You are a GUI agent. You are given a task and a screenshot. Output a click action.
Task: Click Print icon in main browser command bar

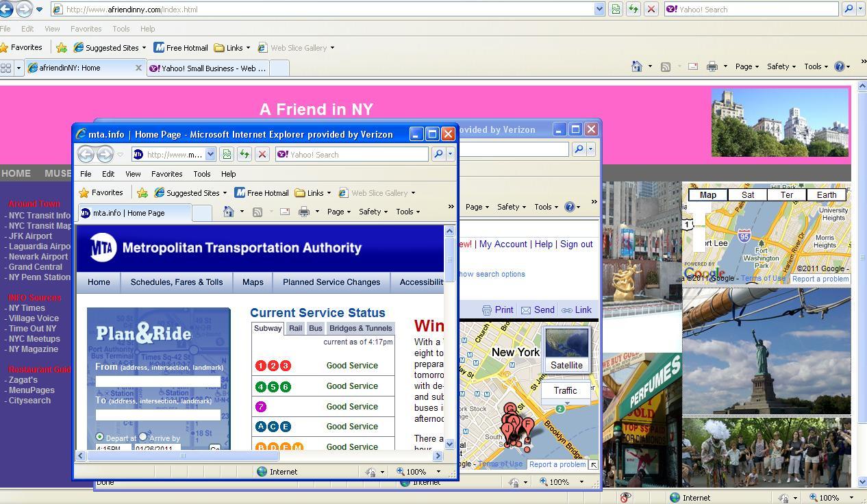[712, 66]
